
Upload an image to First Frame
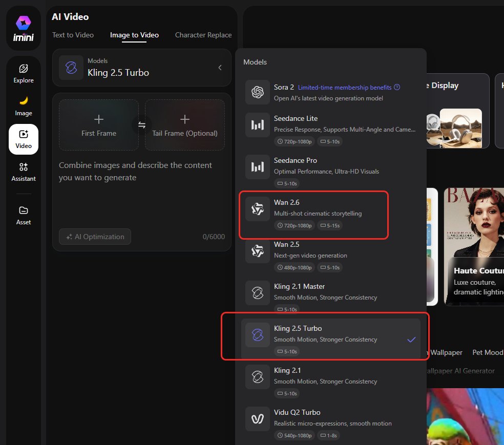(99, 125)
